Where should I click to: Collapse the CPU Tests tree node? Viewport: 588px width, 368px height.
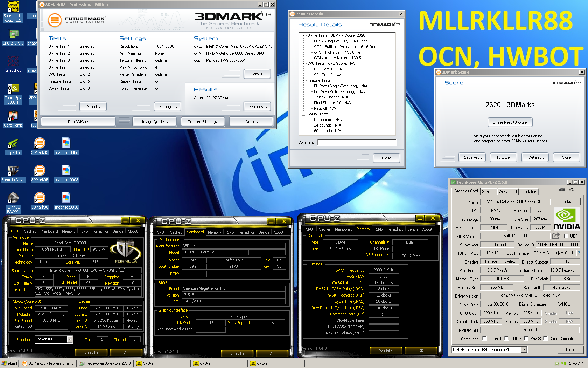coord(304,63)
